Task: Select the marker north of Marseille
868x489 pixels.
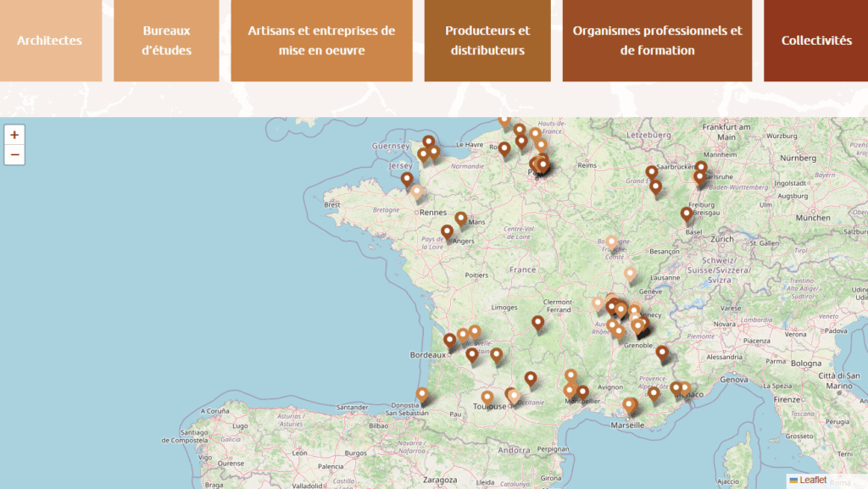Action: 630,405
